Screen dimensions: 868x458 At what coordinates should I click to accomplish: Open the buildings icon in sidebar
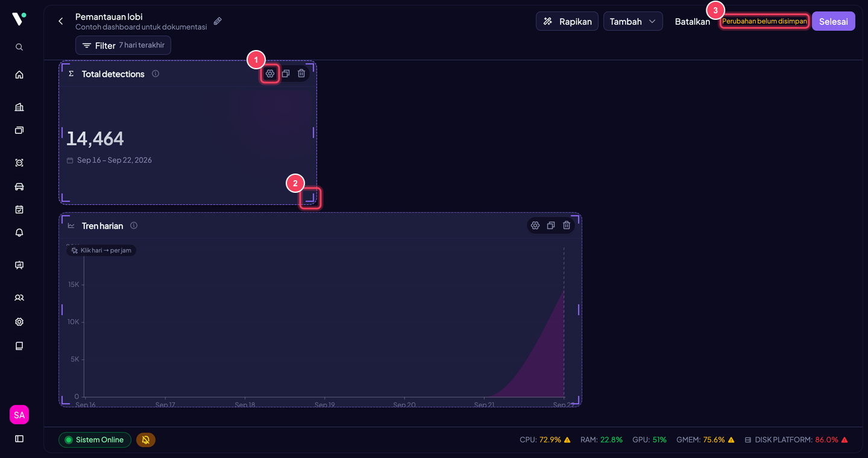[19, 107]
